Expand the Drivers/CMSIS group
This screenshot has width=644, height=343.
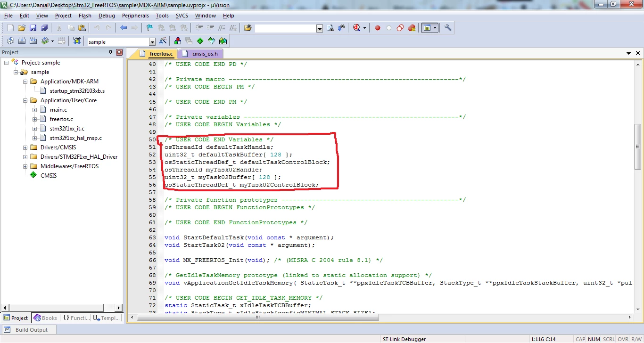25,147
